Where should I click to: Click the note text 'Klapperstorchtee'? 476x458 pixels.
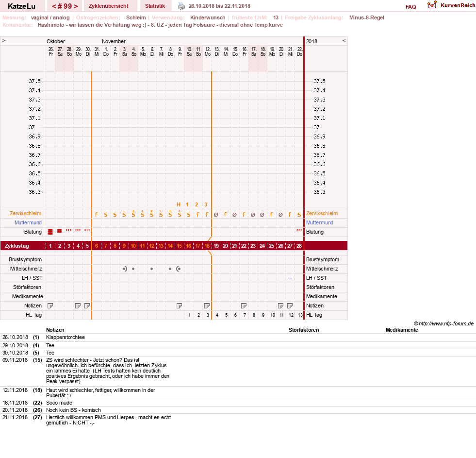pyautogui.click(x=66, y=337)
